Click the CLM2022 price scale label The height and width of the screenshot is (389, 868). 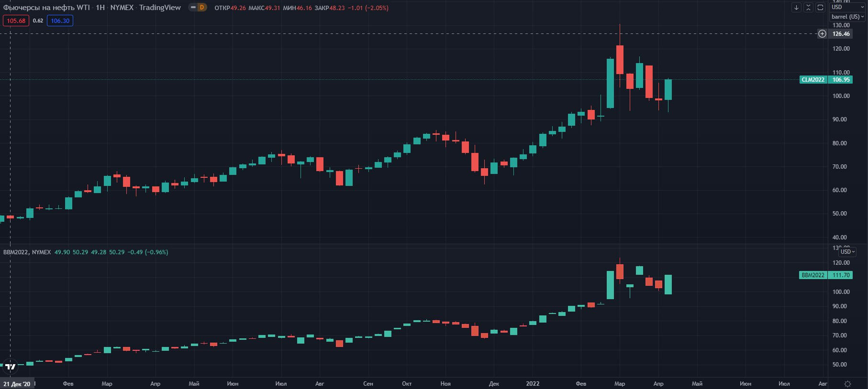tap(813, 80)
